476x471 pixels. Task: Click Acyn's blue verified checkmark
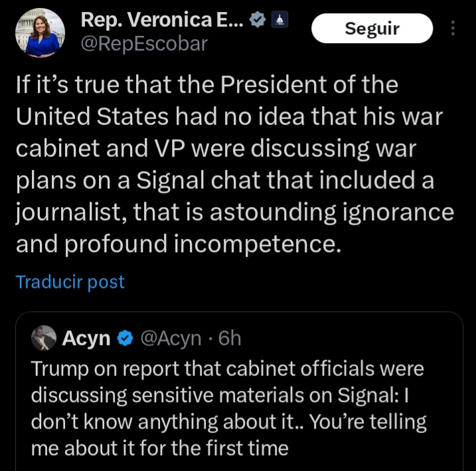(124, 339)
